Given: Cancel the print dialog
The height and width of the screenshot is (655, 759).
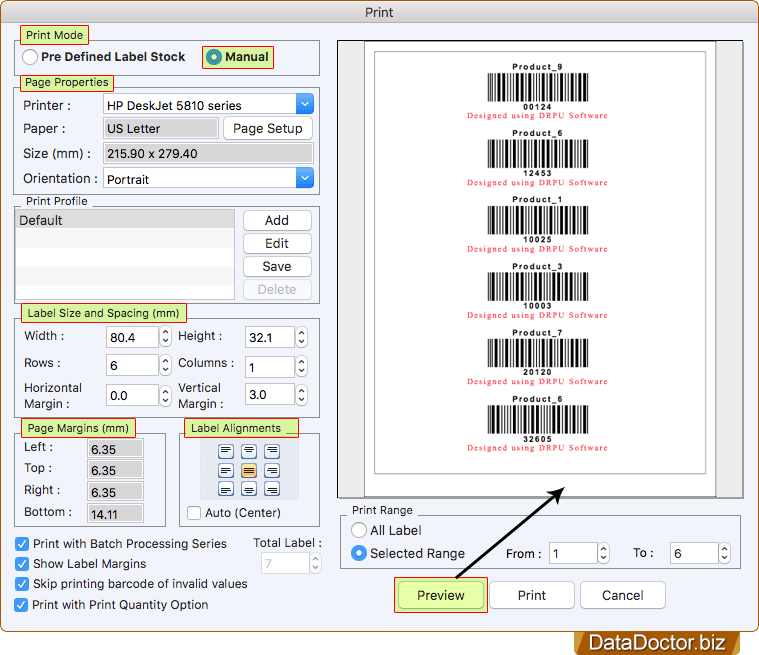Looking at the screenshot, I should pos(622,595).
